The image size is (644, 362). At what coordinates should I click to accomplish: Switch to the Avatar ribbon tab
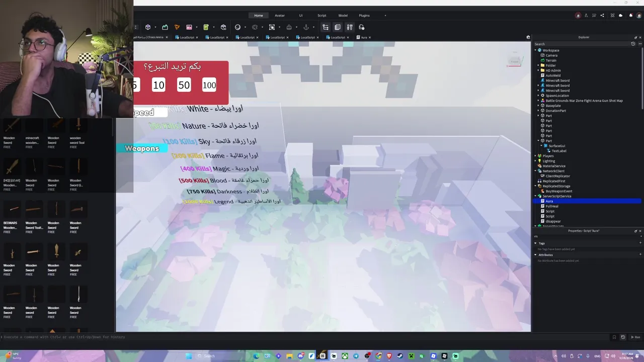coord(280,16)
